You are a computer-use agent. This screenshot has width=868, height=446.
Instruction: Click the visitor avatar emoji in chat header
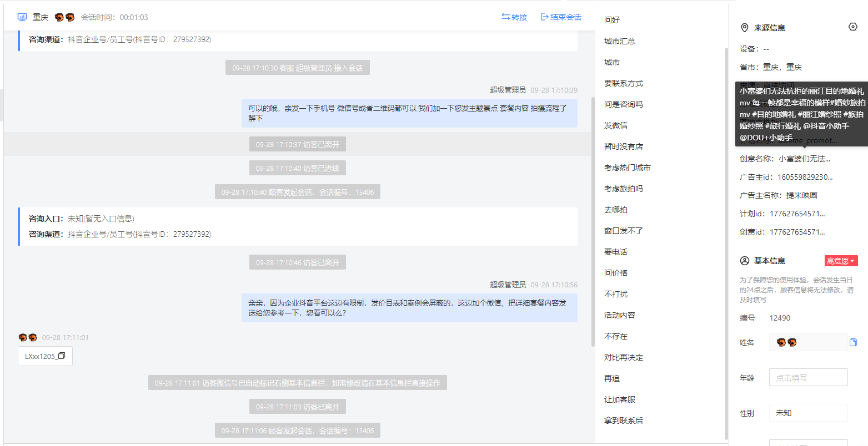coord(64,17)
